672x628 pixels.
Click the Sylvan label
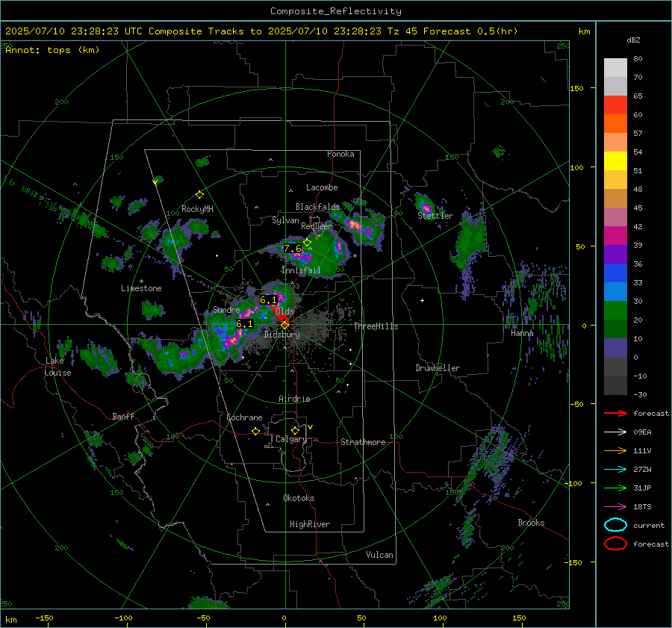click(285, 220)
